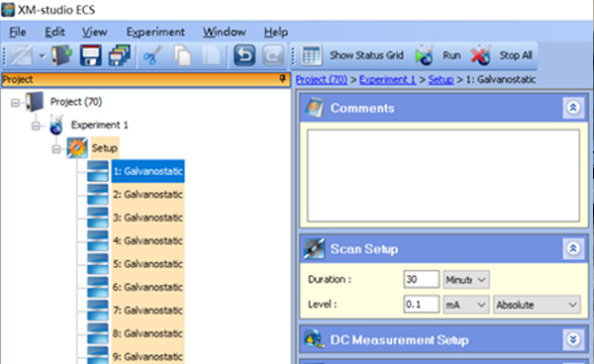The image size is (594, 364).
Task: Click the new project toolbar icon
Action: pyautogui.click(x=21, y=55)
